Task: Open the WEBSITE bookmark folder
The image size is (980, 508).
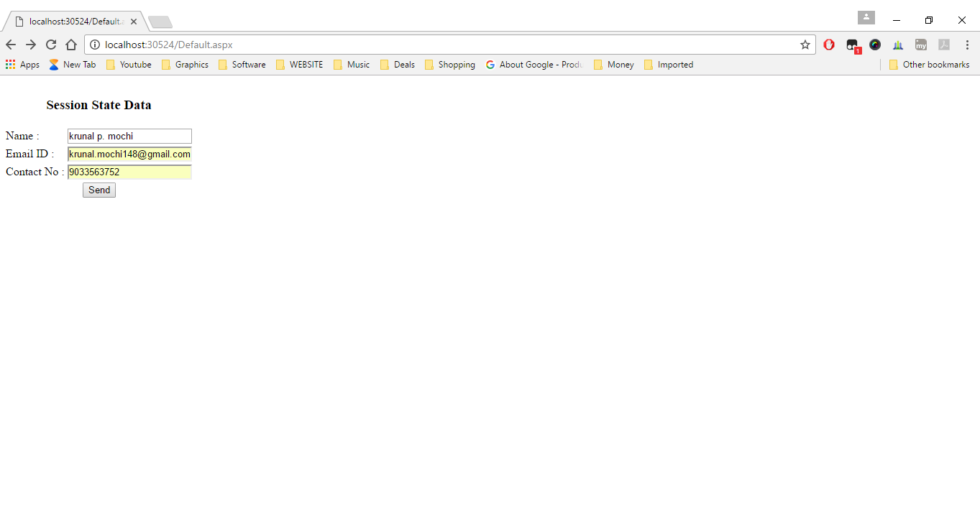Action: coord(299,64)
